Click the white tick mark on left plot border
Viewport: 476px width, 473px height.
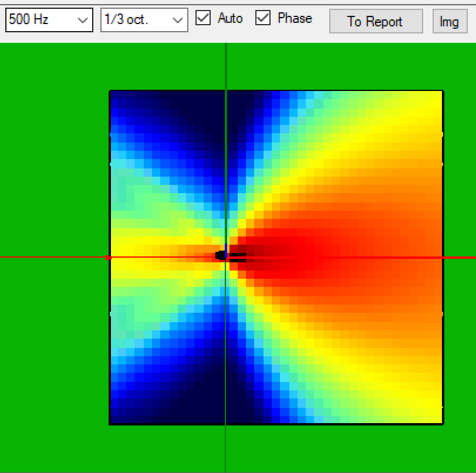point(109,163)
